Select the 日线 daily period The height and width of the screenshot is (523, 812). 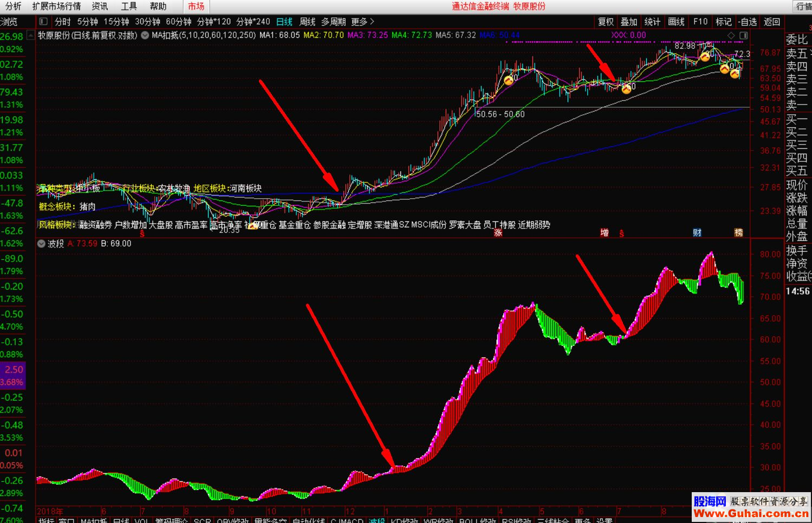point(284,22)
